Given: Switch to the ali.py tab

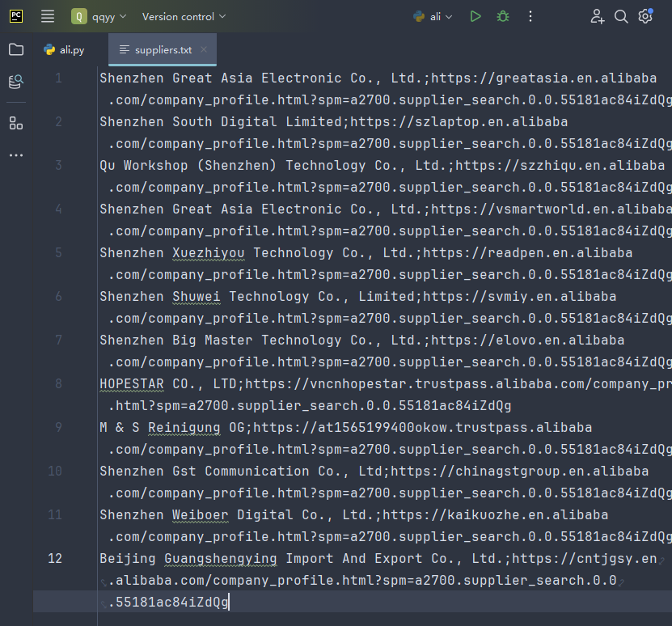Looking at the screenshot, I should 64,49.
